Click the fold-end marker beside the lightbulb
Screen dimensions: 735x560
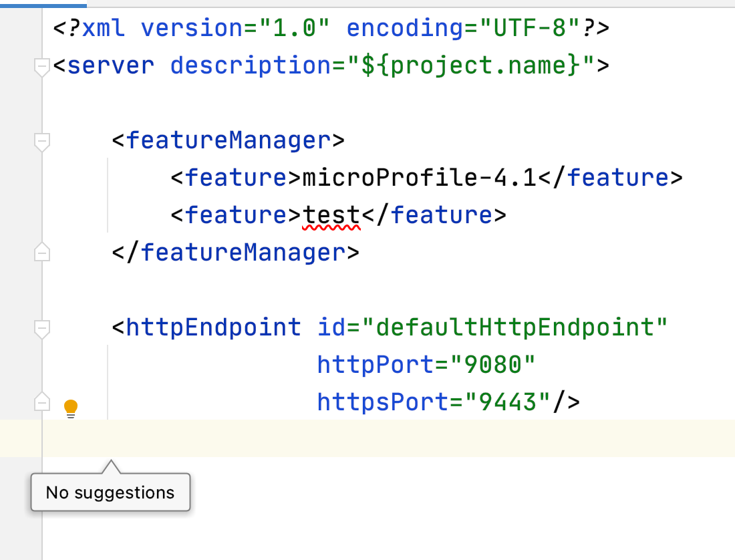click(41, 402)
